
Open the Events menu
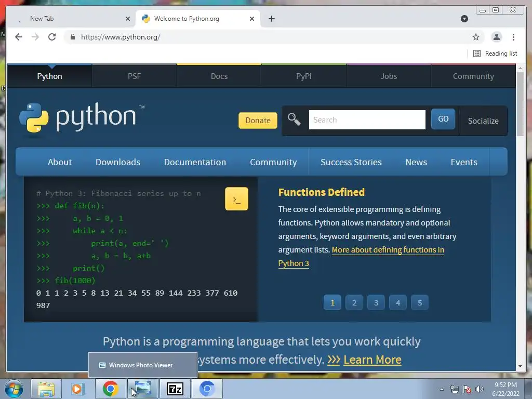(464, 162)
